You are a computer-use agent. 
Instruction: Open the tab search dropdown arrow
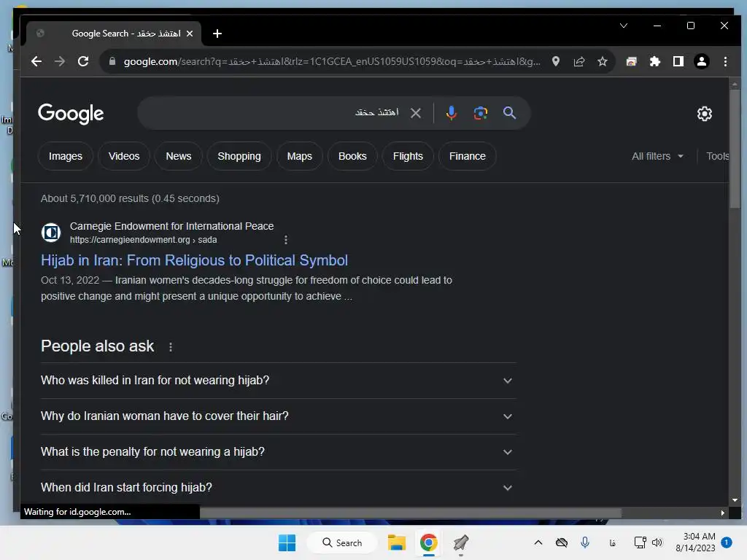(623, 26)
